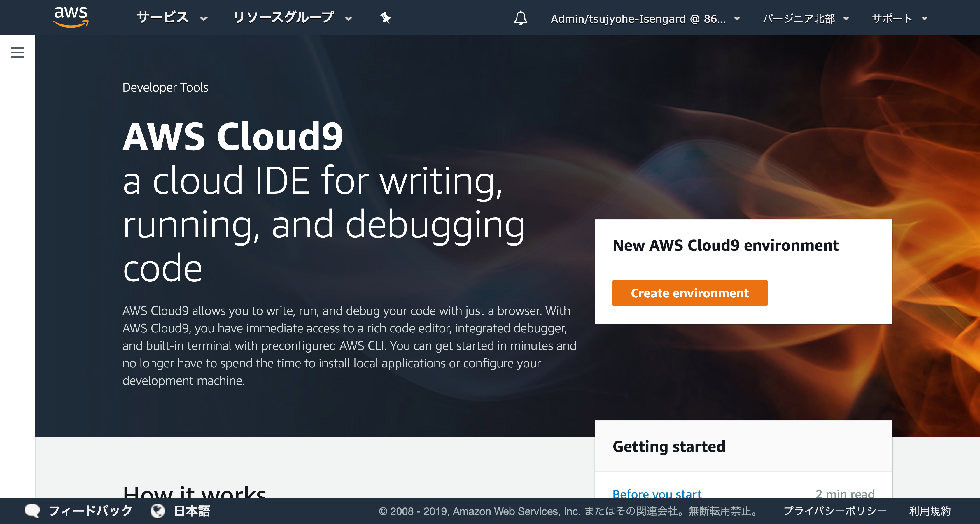Click the AWS Cloud9 title

(x=233, y=136)
